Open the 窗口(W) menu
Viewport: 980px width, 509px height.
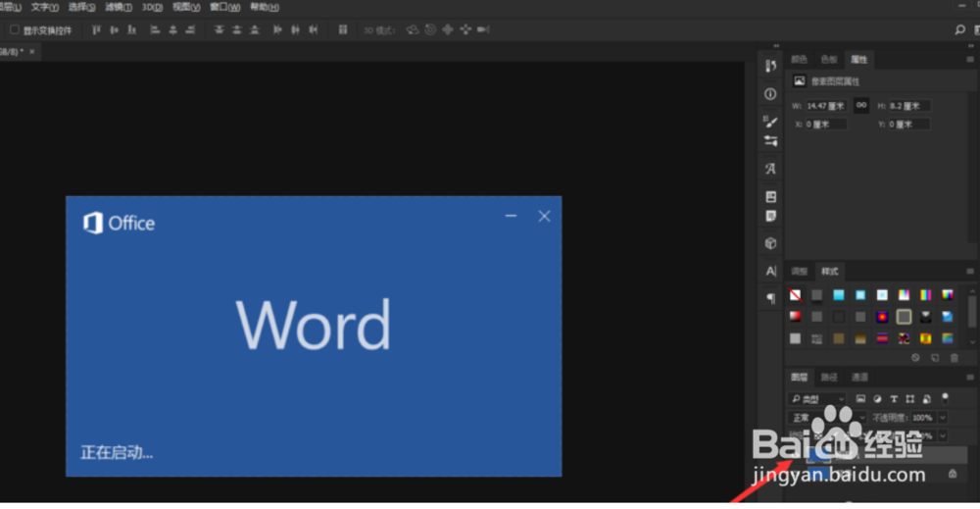coord(225,7)
